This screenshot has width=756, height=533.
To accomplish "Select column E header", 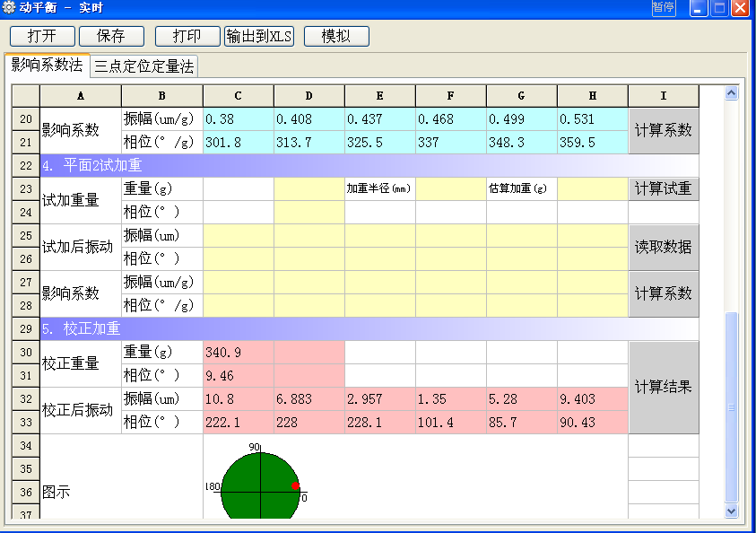I will (380, 96).
